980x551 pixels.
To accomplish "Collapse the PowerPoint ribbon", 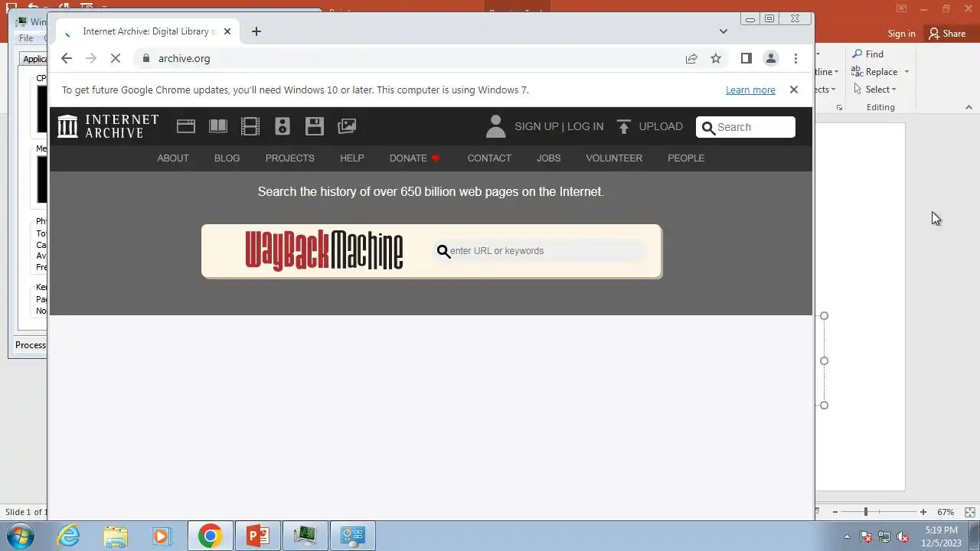I will pos(969,108).
